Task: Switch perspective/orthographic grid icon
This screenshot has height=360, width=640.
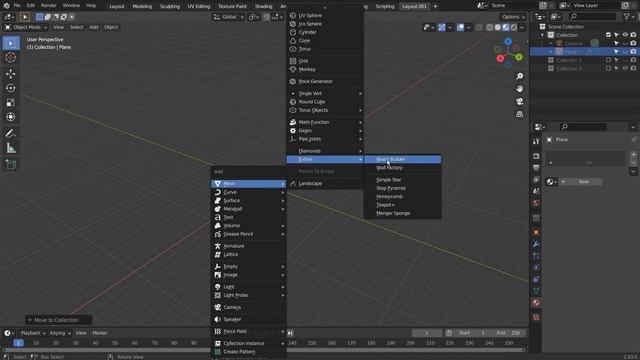Action: pyautogui.click(x=519, y=114)
